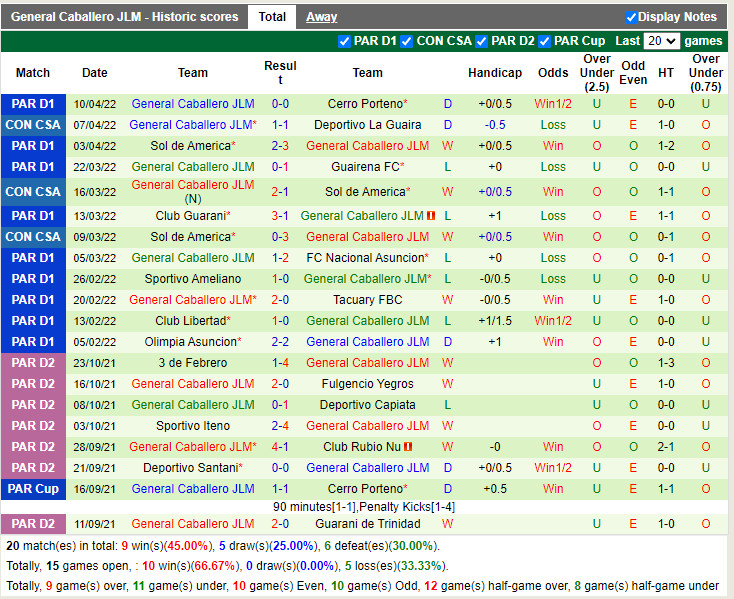Click the Date column header
This screenshot has height=599, width=734.
point(95,73)
